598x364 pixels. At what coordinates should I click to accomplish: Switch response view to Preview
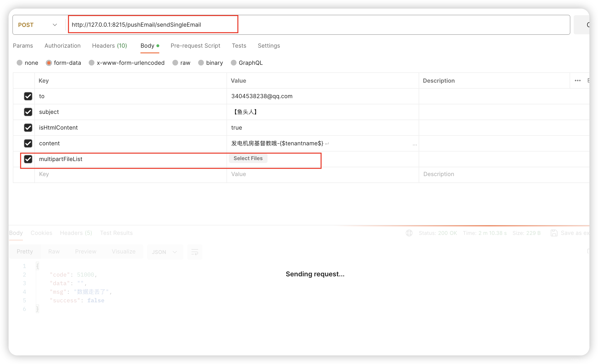point(85,252)
